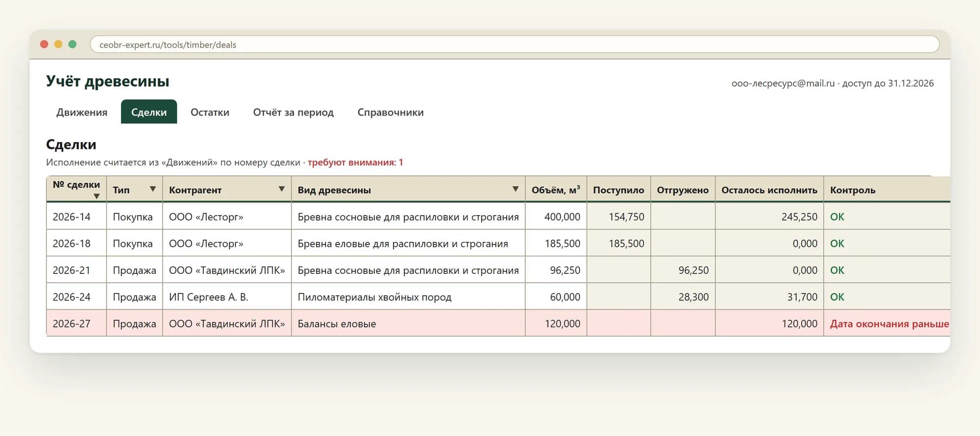
Task: Click the требуют внимания: 1 notice
Action: pyautogui.click(x=355, y=162)
